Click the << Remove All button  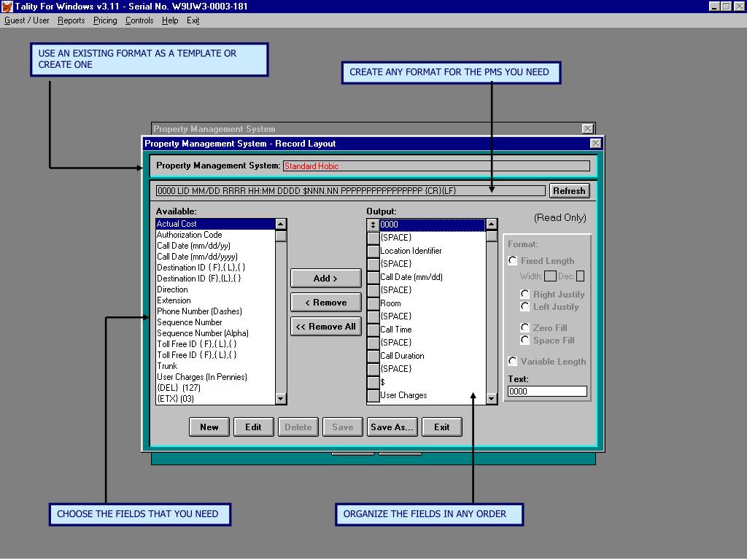point(326,327)
